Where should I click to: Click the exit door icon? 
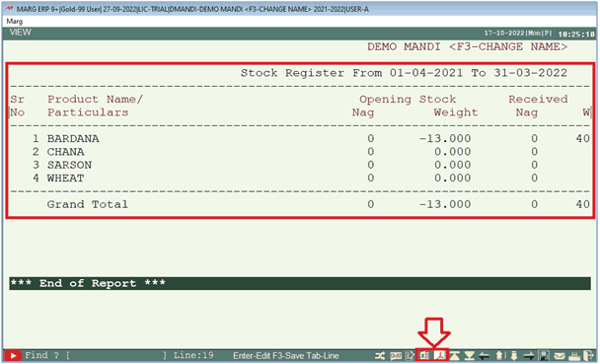[x=588, y=356]
